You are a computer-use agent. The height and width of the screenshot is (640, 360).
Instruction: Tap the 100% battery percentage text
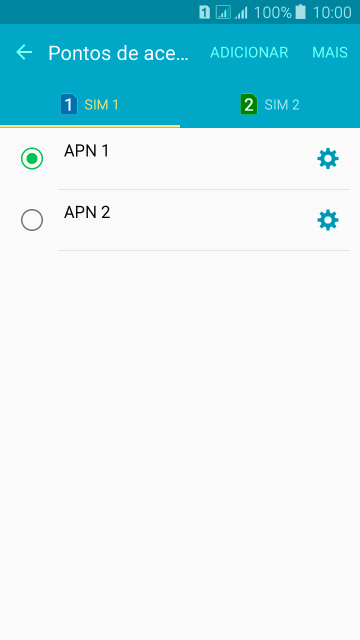pos(273,13)
